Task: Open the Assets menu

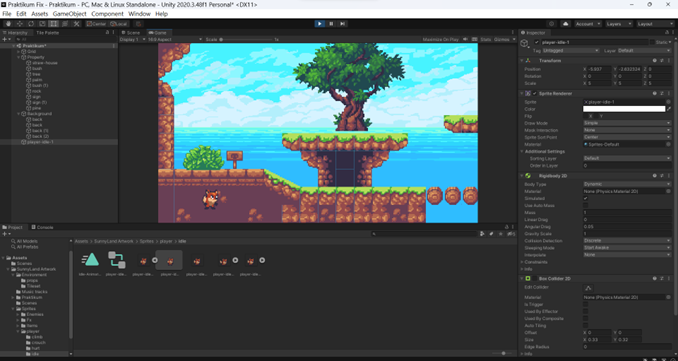Action: pos(39,14)
